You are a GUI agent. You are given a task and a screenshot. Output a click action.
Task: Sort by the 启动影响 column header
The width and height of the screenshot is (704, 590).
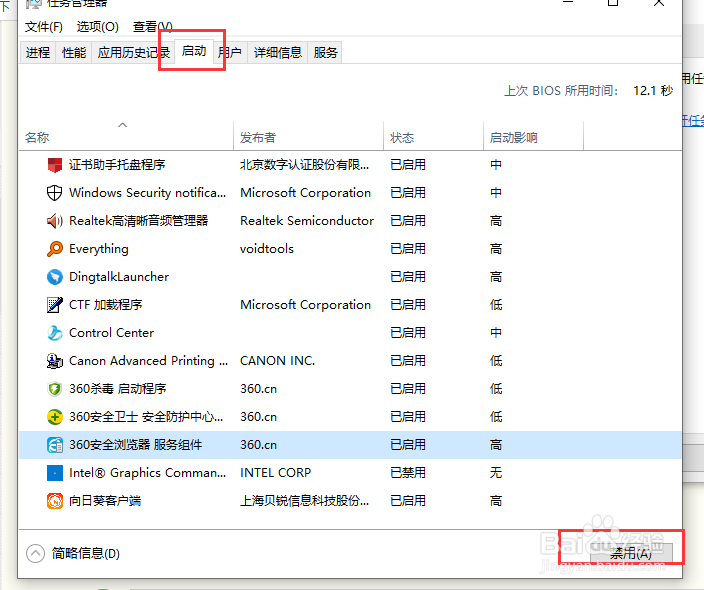pos(533,137)
